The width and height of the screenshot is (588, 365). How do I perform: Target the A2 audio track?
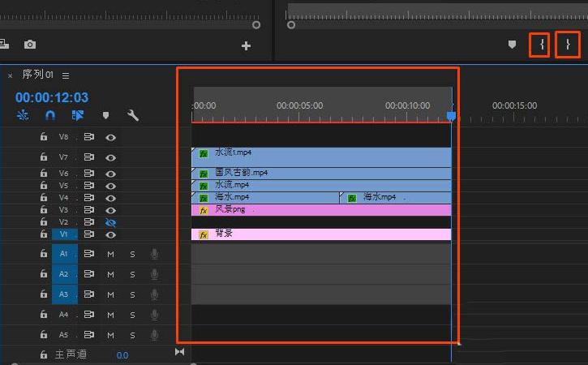tap(65, 274)
